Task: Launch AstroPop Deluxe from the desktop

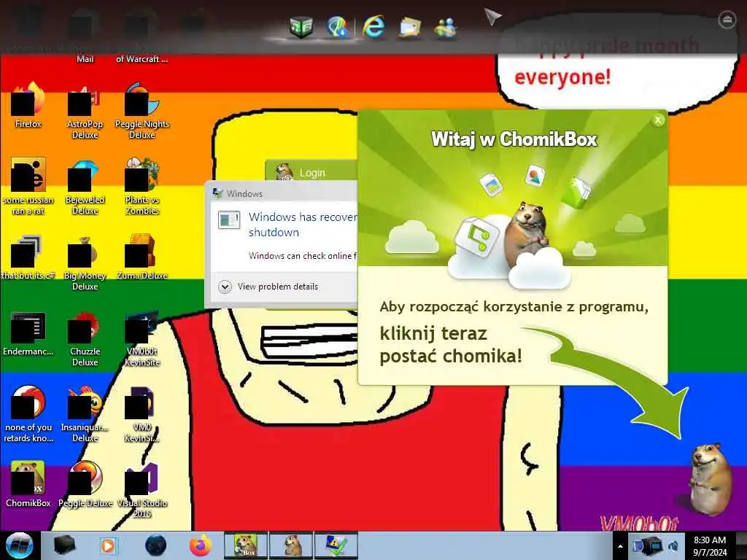Action: [85, 112]
